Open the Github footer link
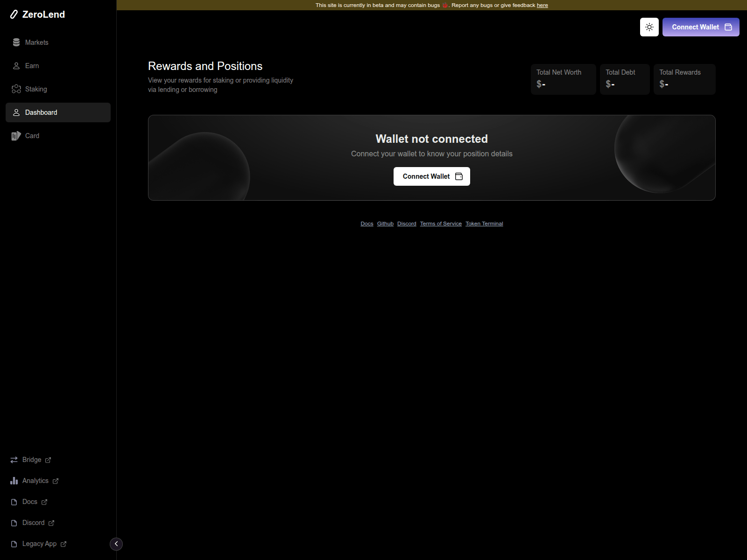The height and width of the screenshot is (560, 747). (385, 224)
